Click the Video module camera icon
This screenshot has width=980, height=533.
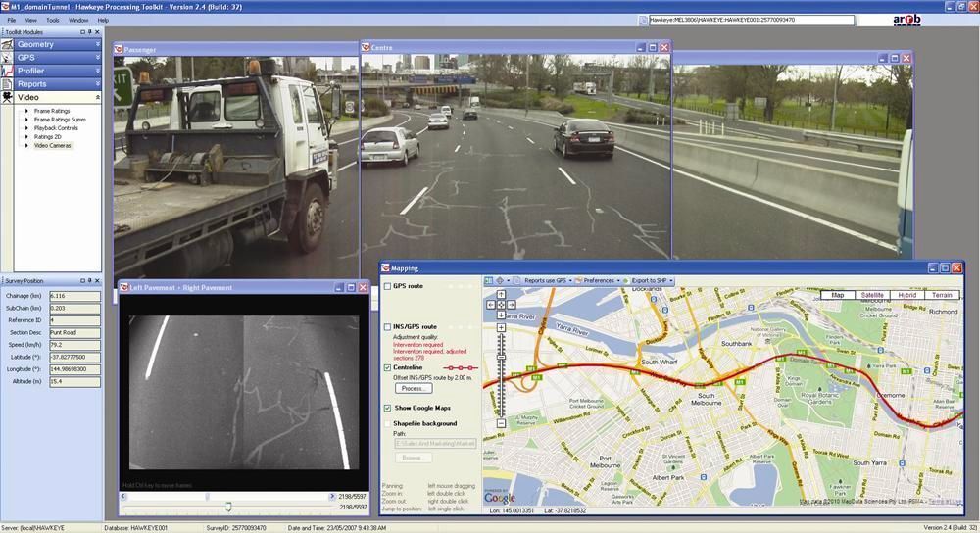(x=7, y=97)
